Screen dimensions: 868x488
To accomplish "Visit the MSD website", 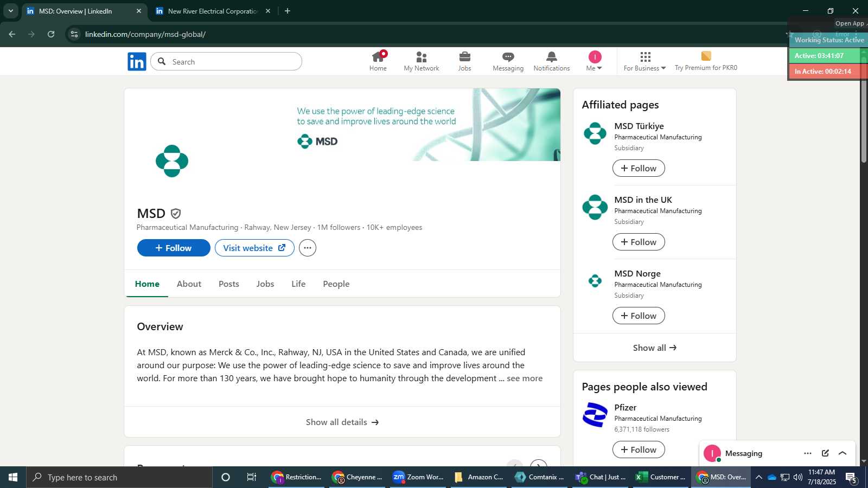I will coord(254,248).
